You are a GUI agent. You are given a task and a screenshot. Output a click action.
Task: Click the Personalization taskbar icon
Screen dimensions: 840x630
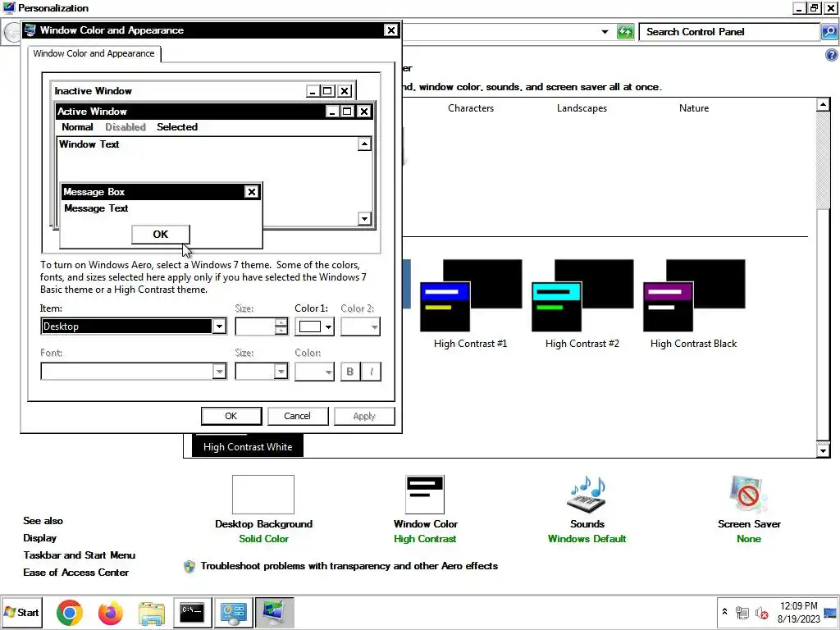[274, 612]
